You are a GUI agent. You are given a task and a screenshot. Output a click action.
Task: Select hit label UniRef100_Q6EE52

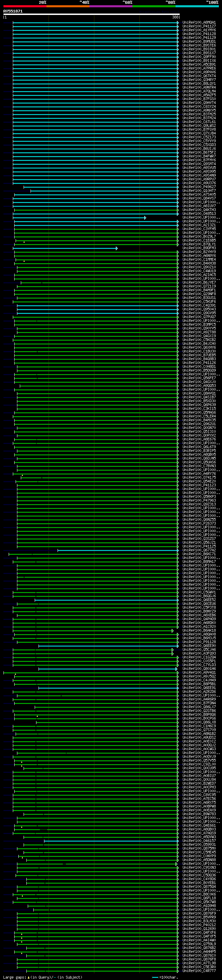tap(199, 600)
